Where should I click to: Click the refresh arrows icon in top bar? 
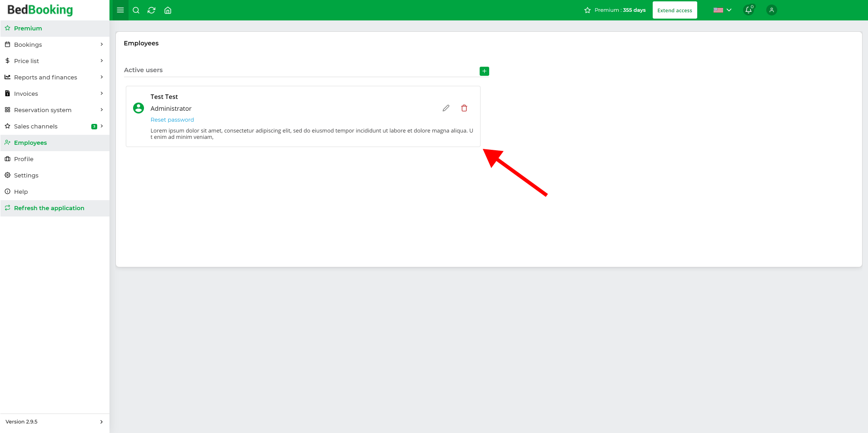[152, 10]
